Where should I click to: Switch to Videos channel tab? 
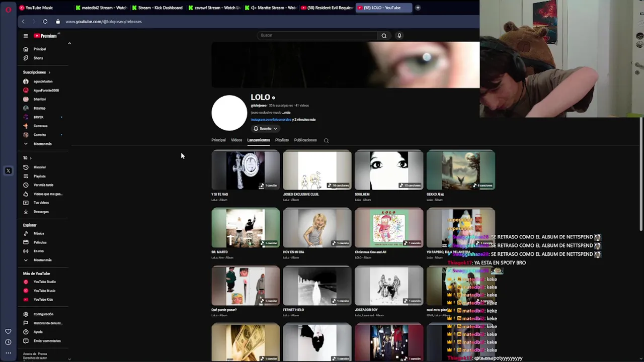(x=236, y=140)
